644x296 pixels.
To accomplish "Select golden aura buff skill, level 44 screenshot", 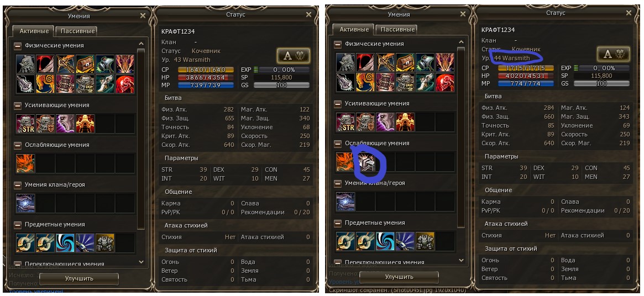I will point(405,122).
